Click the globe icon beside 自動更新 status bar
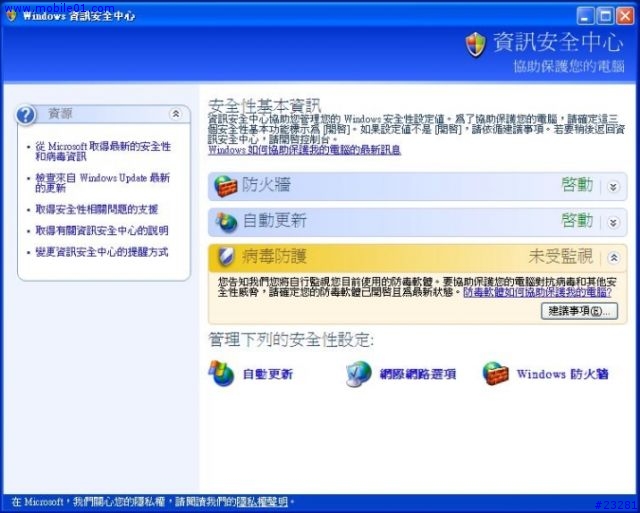 point(226,222)
